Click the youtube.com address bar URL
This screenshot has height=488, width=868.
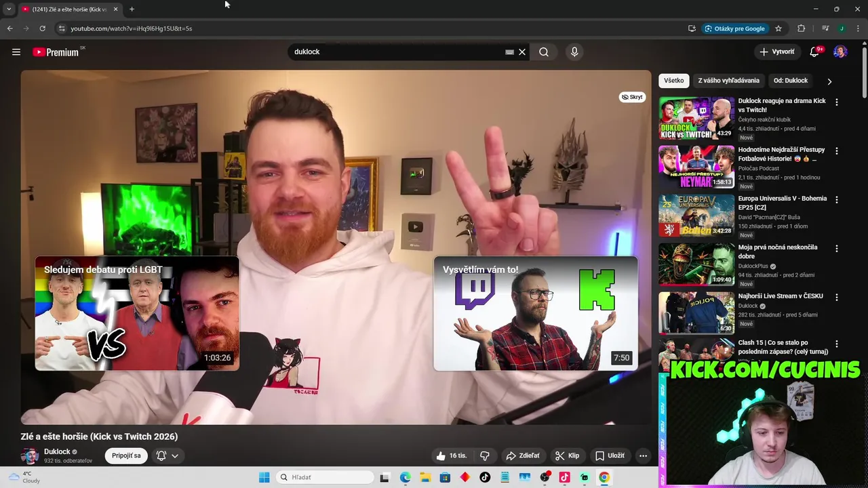point(132,28)
